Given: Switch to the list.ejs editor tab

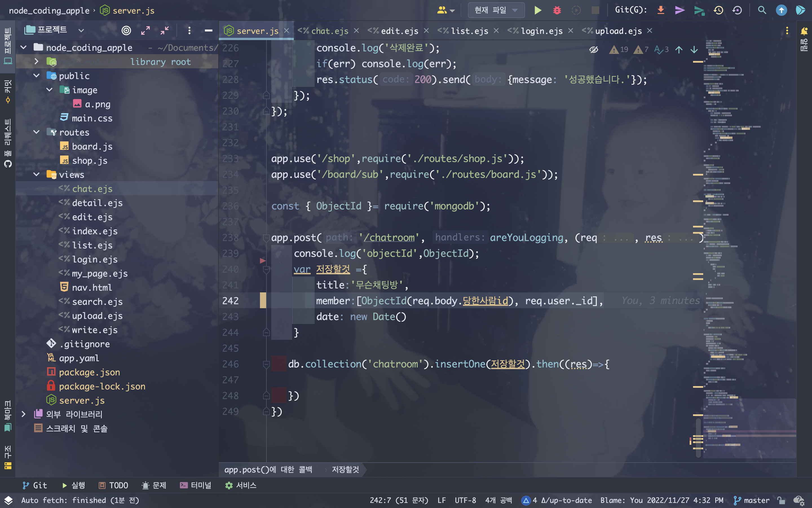Looking at the screenshot, I should [x=469, y=31].
